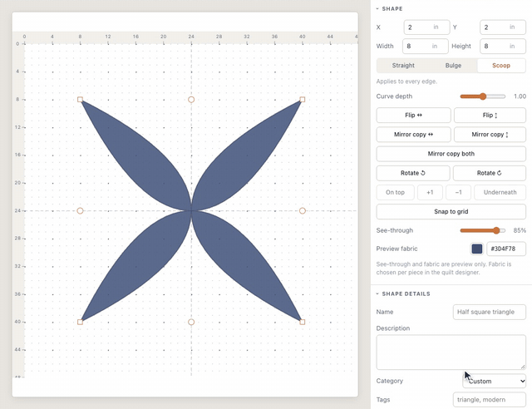Move the shape Underneath the others
This screenshot has height=409, width=532.
click(500, 193)
